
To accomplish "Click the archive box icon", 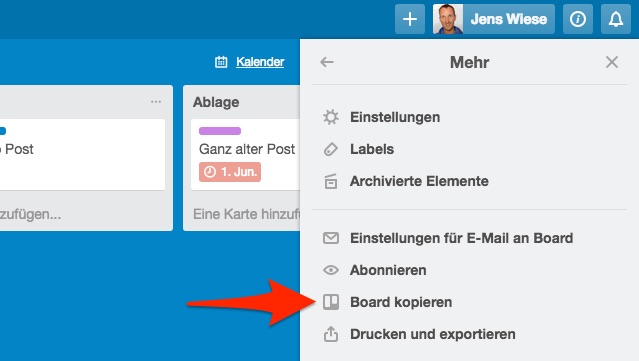I will 331,181.
